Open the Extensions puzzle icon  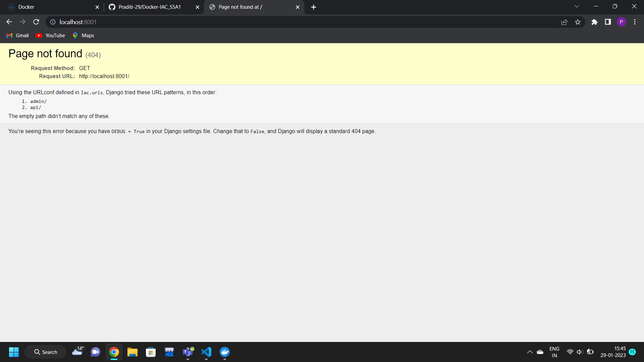click(594, 22)
